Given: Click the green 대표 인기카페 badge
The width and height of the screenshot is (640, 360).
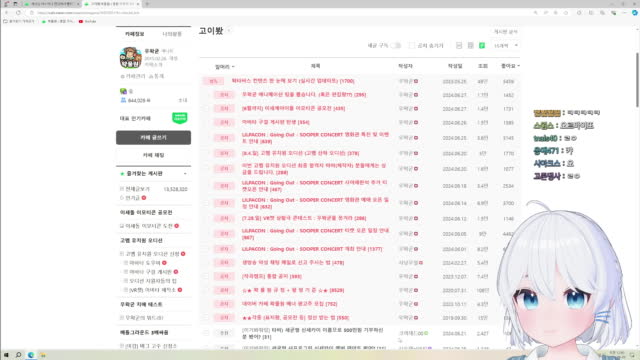Looking at the screenshot, I should point(180,118).
